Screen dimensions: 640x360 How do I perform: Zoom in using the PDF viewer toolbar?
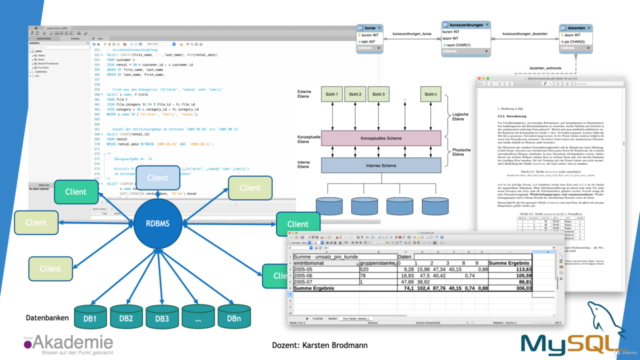click(x=500, y=84)
